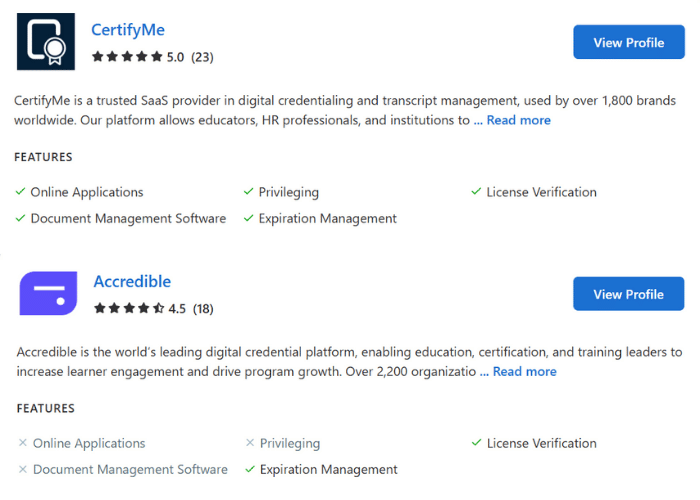
Task: Click X icon beside Accredible Online Applications
Action: [23, 443]
